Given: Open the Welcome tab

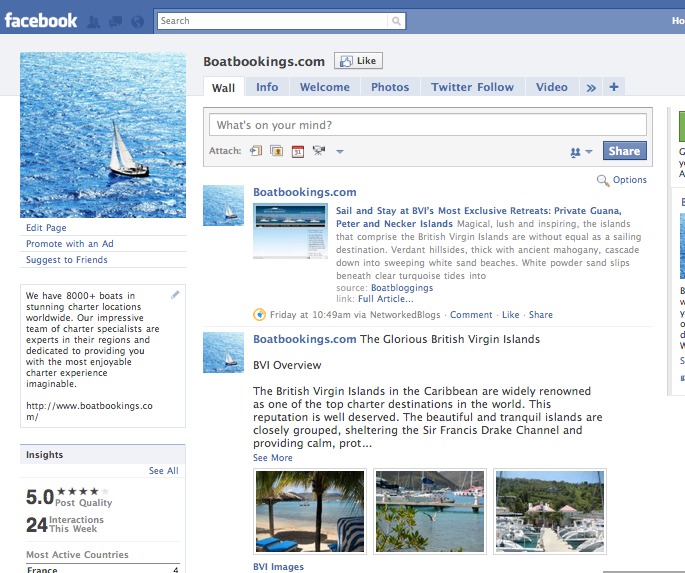Looking at the screenshot, I should tap(325, 87).
